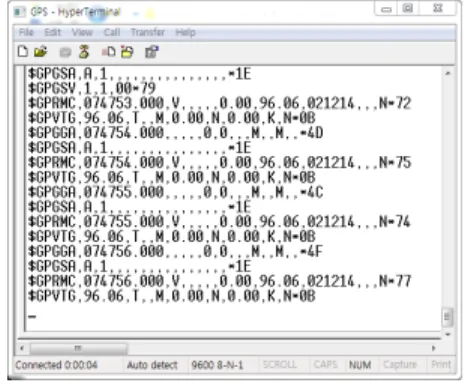Open the File menu
Screen dimensions: 468x386
point(26,32)
